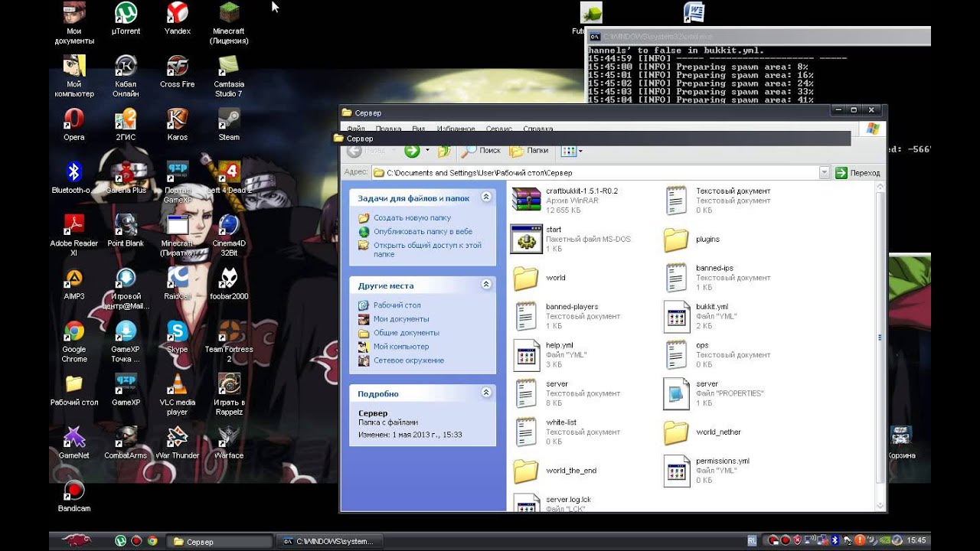Select the permissions.yml file
The image size is (980, 551).
[707, 471]
